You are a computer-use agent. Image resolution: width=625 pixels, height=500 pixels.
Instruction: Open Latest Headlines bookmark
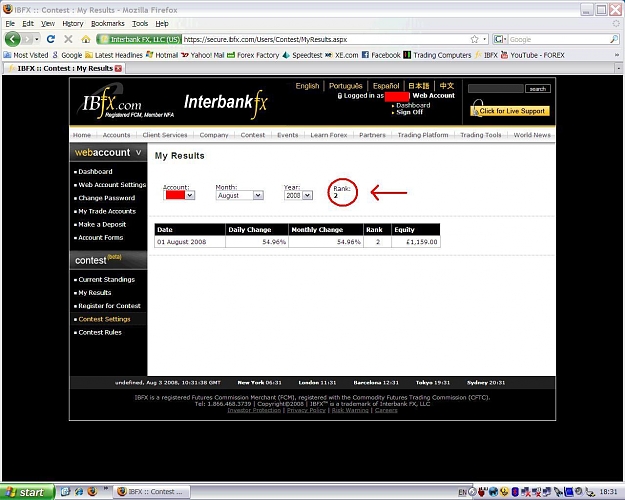114,55
